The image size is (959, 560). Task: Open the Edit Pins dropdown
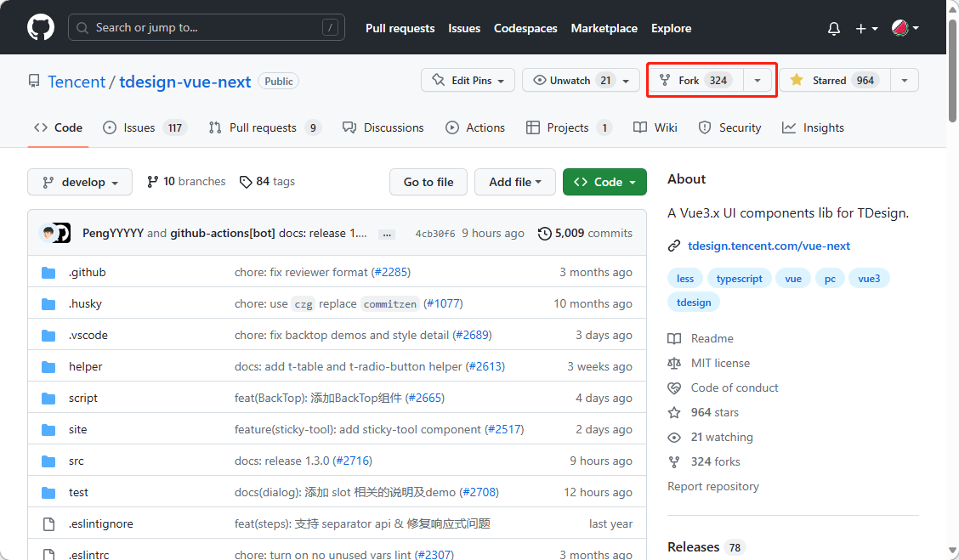[x=468, y=80]
